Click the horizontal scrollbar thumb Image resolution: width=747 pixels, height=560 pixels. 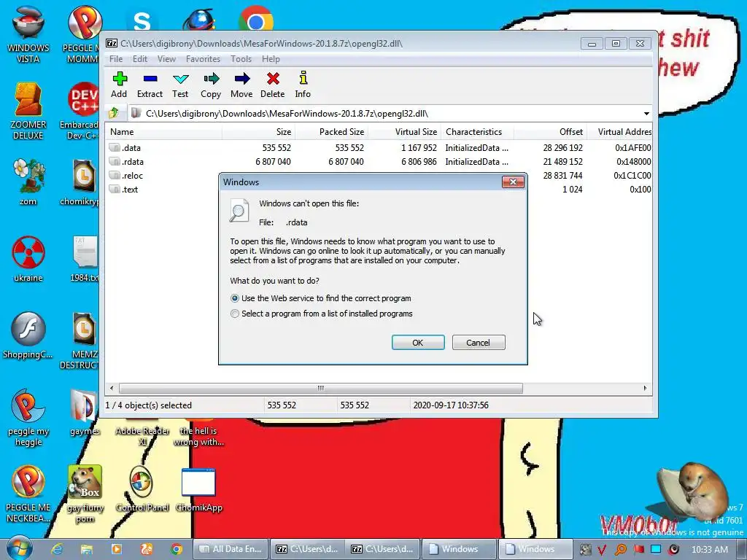pos(321,388)
